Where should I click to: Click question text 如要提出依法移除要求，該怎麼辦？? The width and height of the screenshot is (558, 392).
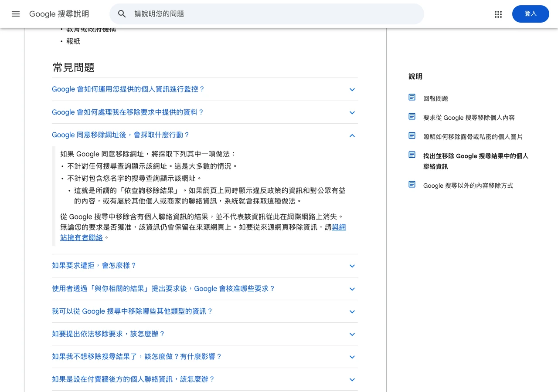click(x=109, y=334)
